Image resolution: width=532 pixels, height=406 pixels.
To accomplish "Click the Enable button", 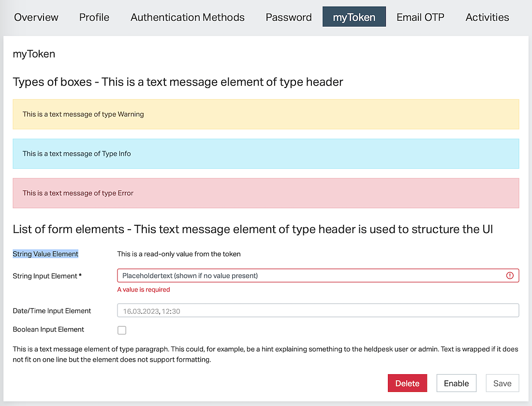I will click(456, 383).
